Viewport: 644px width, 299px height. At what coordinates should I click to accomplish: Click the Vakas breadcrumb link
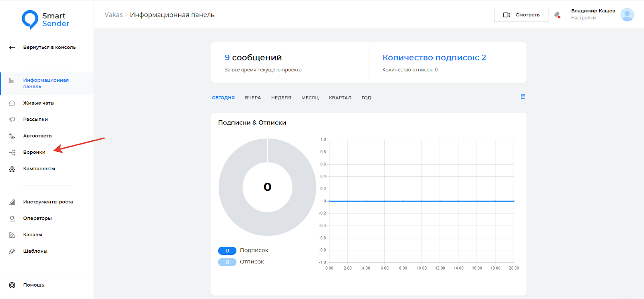pyautogui.click(x=114, y=15)
